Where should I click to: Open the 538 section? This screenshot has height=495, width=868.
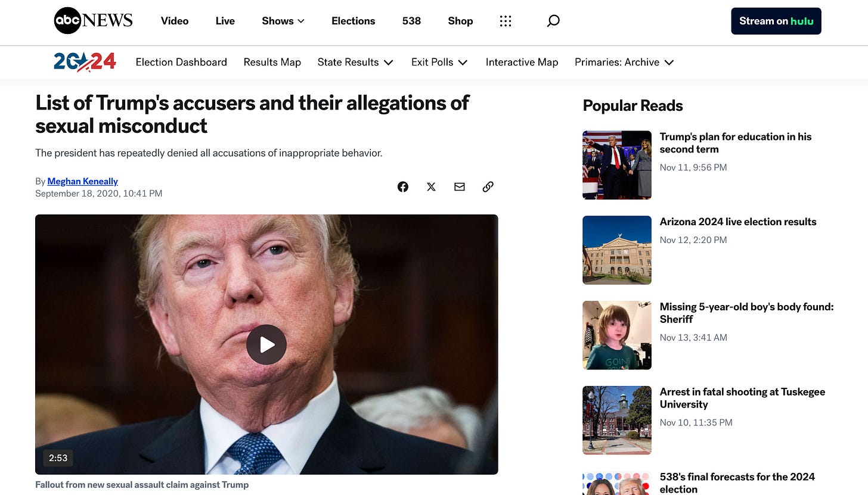[x=411, y=21]
